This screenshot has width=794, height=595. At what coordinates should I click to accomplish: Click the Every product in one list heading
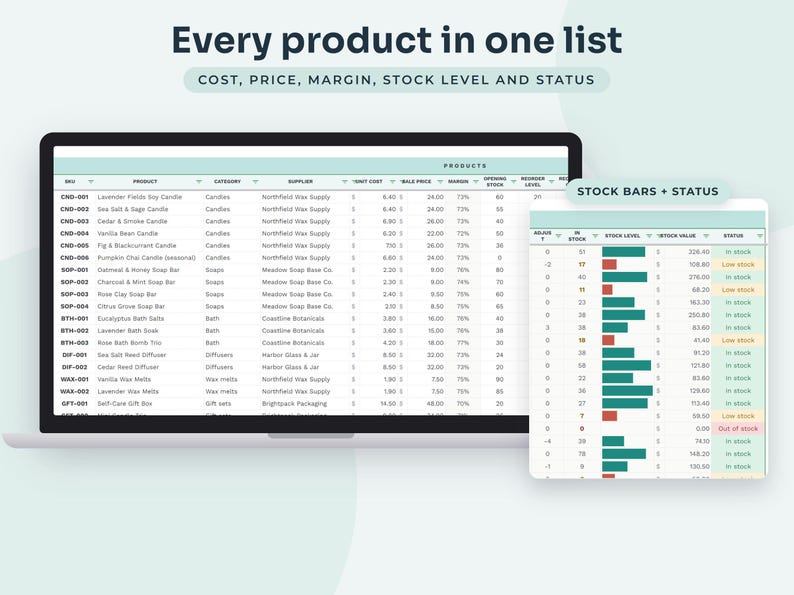point(396,41)
